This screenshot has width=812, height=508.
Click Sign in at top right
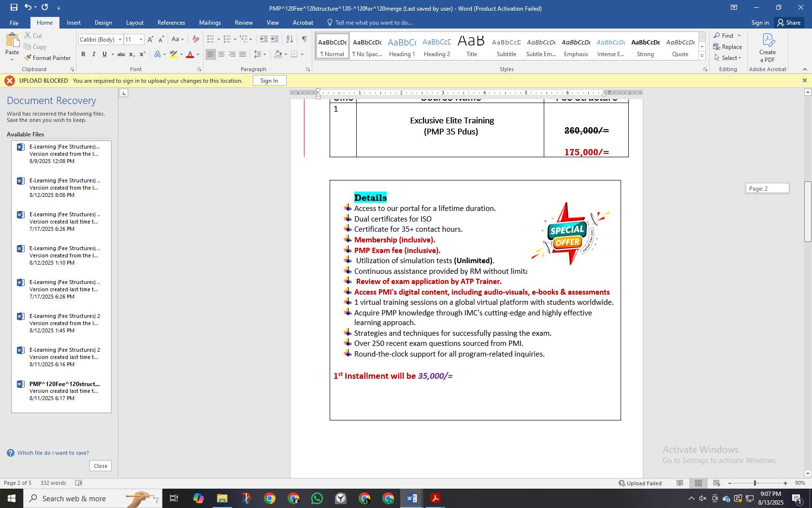click(760, 23)
